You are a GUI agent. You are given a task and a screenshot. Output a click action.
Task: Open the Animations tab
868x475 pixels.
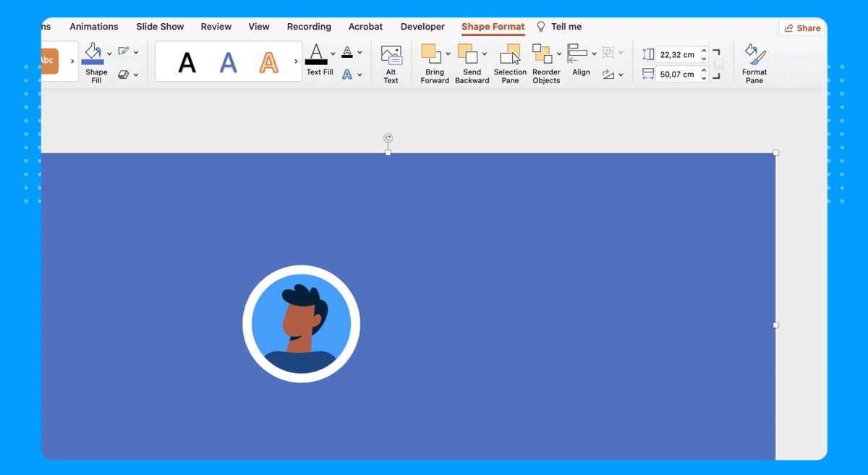tap(94, 27)
